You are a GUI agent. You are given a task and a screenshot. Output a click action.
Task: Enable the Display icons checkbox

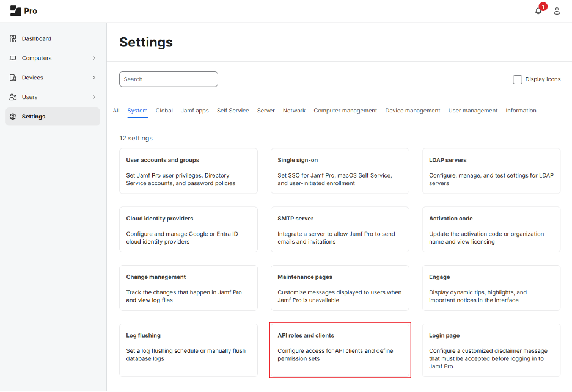517,79
